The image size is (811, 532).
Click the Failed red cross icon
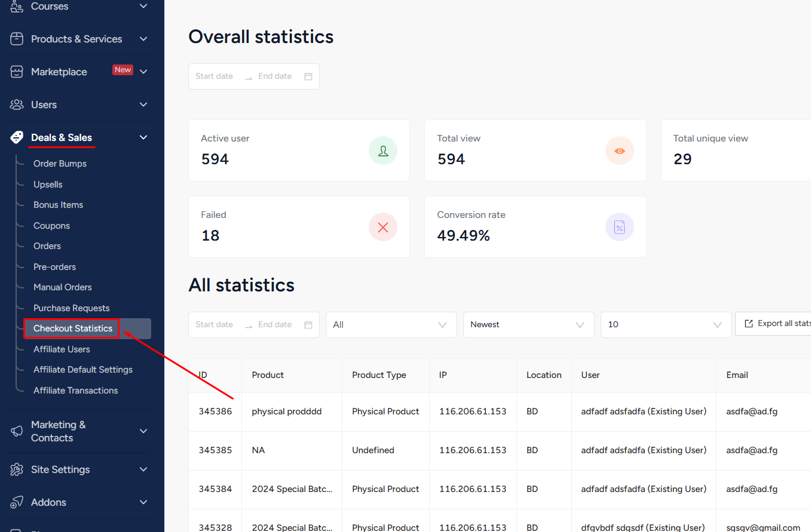click(383, 227)
